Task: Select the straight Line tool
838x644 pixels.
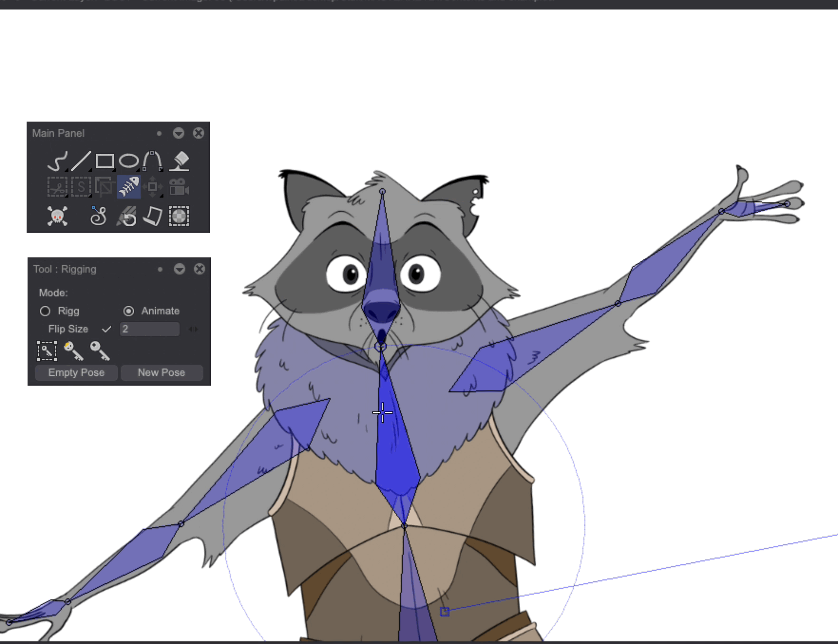Action: pyautogui.click(x=82, y=161)
